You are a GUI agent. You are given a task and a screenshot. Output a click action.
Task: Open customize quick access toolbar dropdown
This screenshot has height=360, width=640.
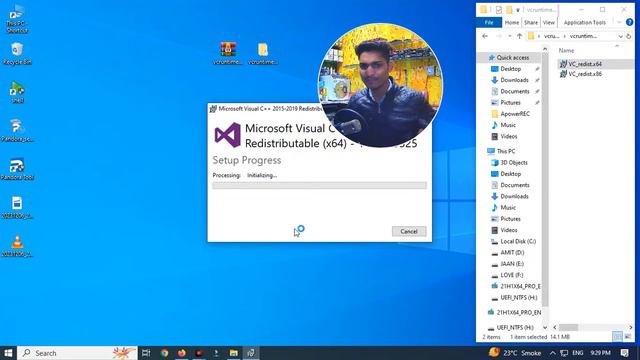[518, 10]
